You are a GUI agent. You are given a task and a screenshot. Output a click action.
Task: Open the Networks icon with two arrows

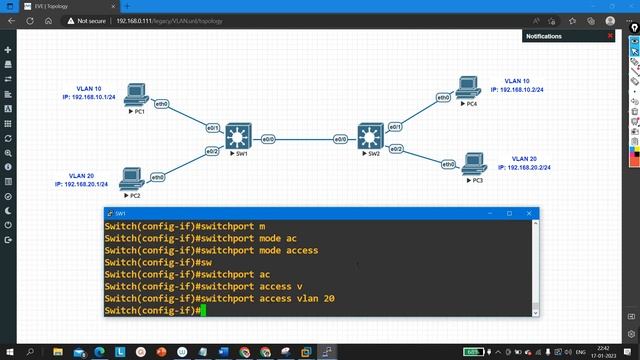pyautogui.click(x=8, y=79)
